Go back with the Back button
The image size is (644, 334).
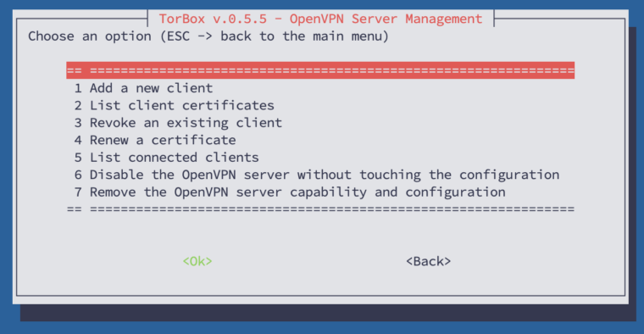coord(429,261)
